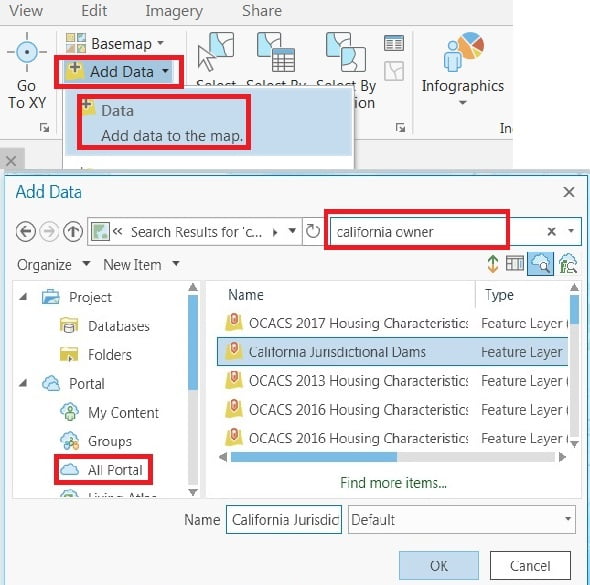Click the Search Results breadcrumb text
The width and height of the screenshot is (590, 585).
196,232
